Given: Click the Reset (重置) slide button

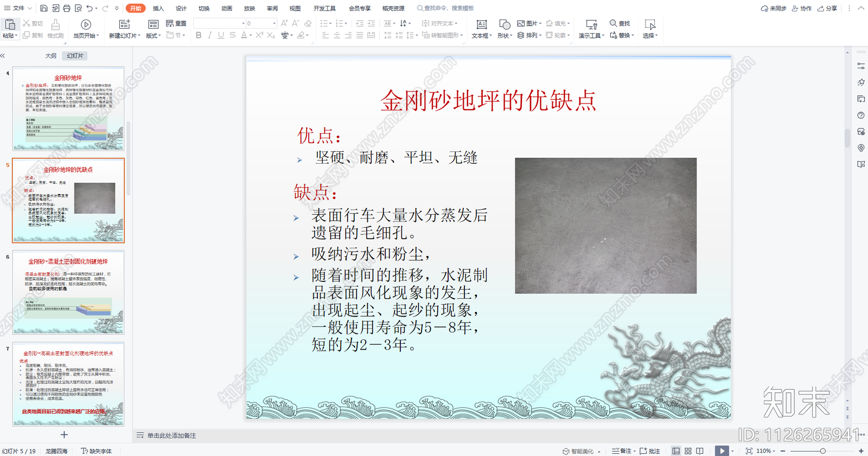Looking at the screenshot, I should tap(176, 23).
